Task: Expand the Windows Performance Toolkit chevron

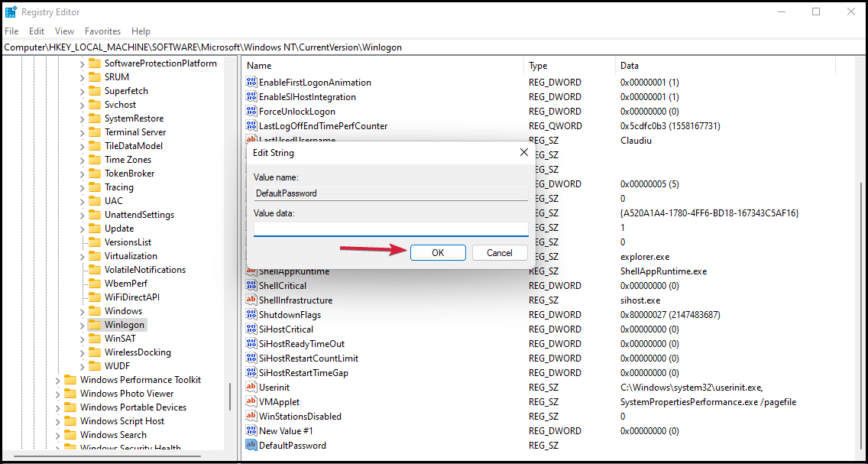Action: pos(57,380)
